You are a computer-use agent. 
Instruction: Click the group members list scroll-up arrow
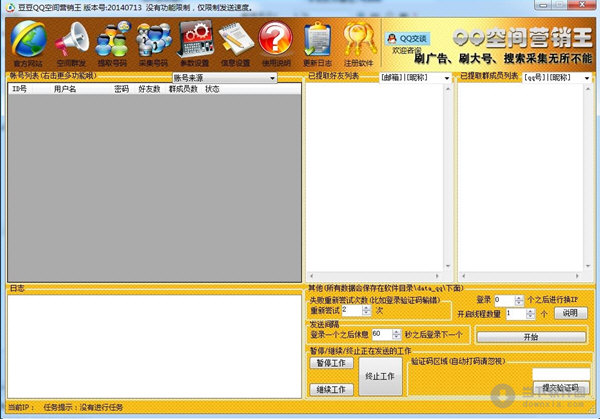tap(588, 89)
